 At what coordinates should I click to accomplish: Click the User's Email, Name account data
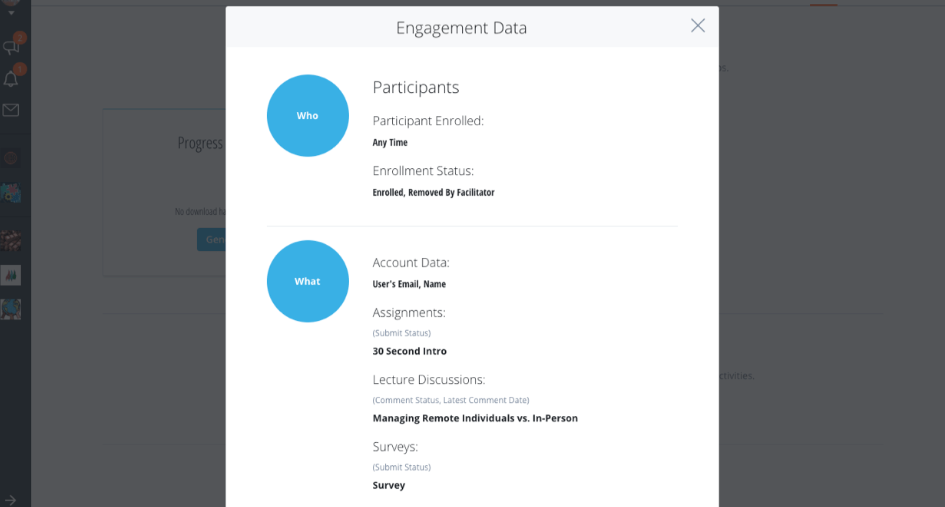click(x=409, y=284)
